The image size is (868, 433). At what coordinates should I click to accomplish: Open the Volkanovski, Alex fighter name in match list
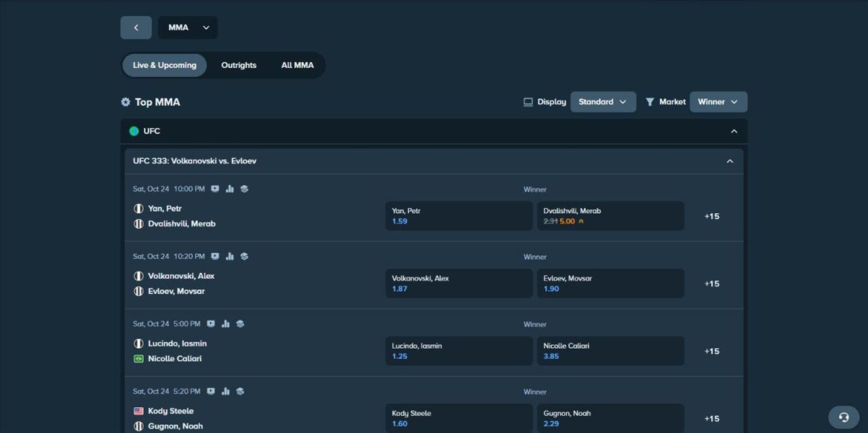(181, 276)
